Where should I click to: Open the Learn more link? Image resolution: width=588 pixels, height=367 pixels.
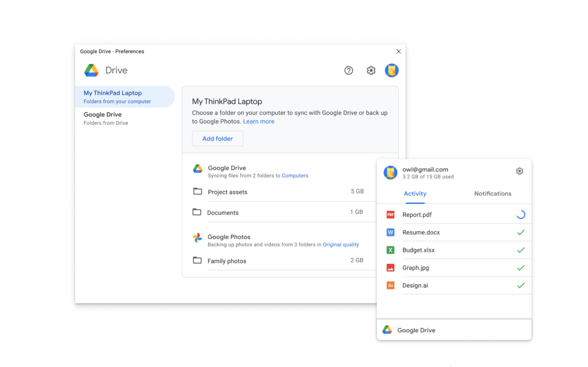pyautogui.click(x=258, y=121)
